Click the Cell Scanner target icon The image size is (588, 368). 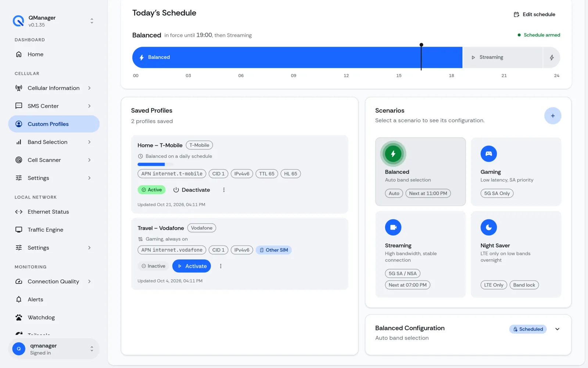tap(19, 160)
